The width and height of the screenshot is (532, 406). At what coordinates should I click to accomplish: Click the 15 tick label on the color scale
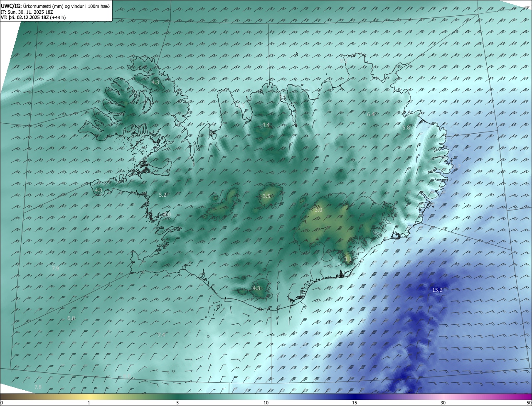[x=355, y=403]
